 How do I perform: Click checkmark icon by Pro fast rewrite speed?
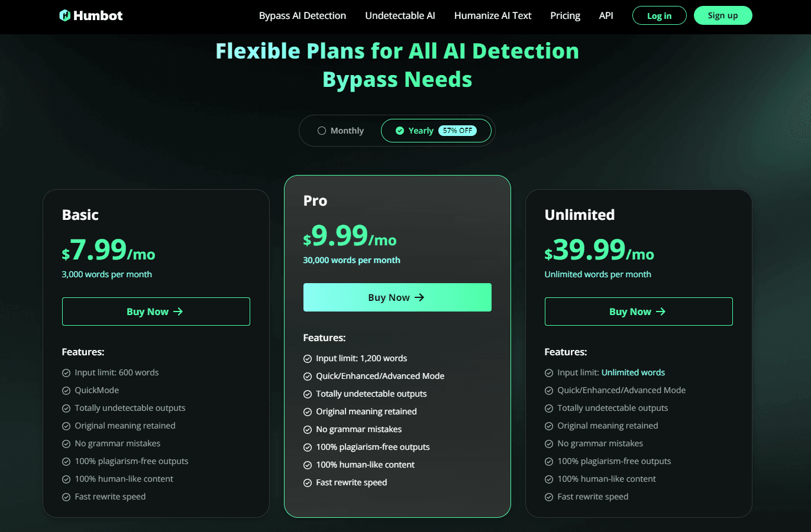(308, 483)
